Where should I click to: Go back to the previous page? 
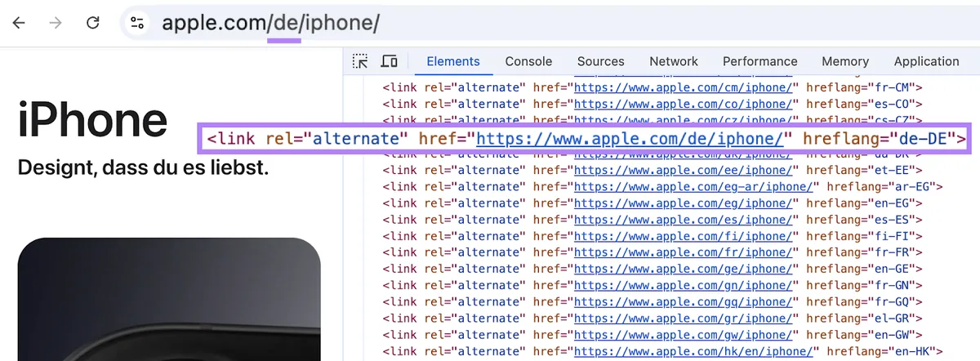click(19, 23)
